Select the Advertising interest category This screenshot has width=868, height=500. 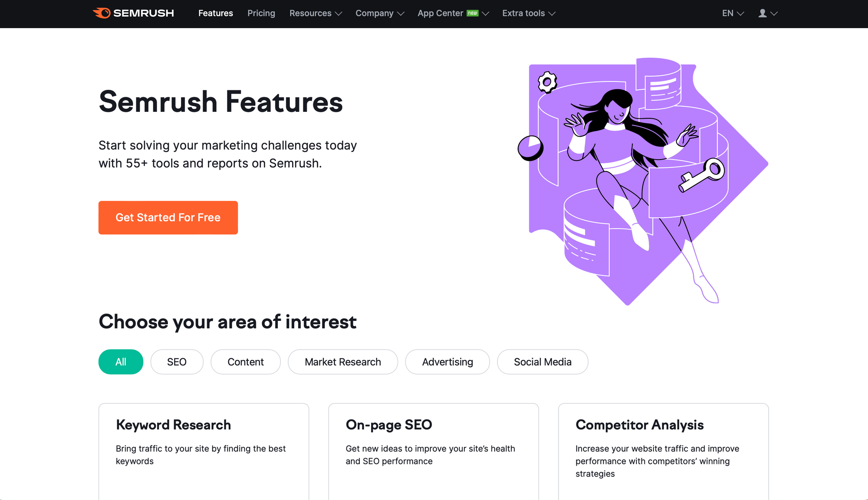click(448, 362)
